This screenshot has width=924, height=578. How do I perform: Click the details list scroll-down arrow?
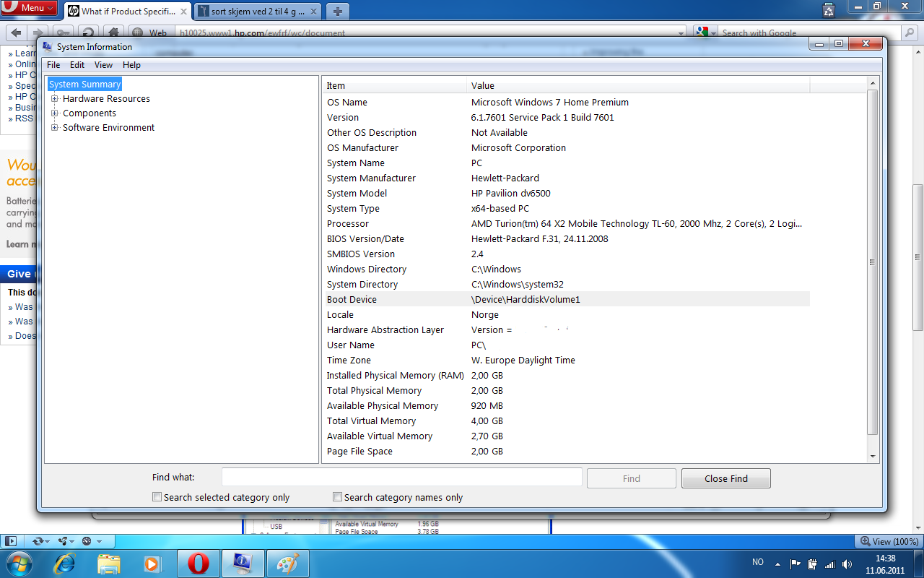[873, 456]
